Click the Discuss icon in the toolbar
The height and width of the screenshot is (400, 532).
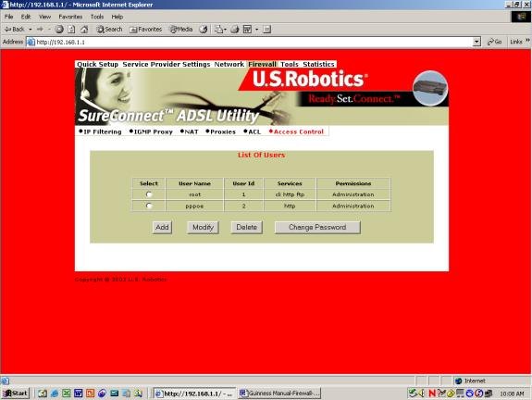click(x=267, y=30)
